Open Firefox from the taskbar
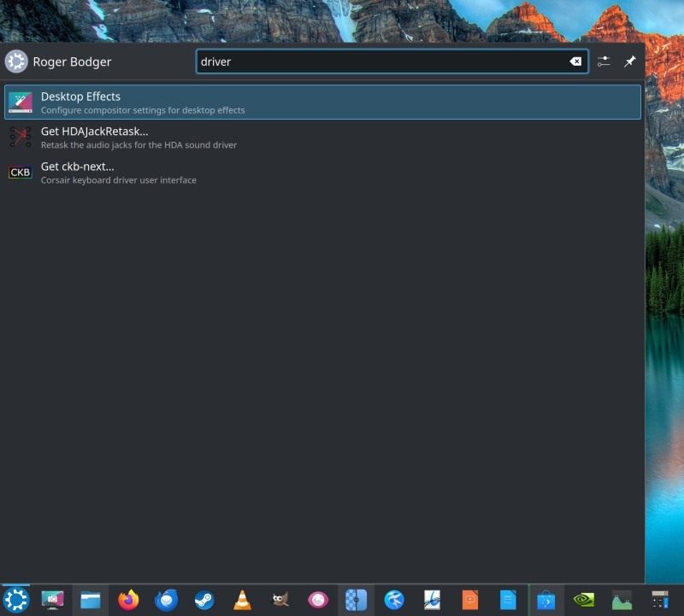Screen dimensions: 684x616 point(128,600)
